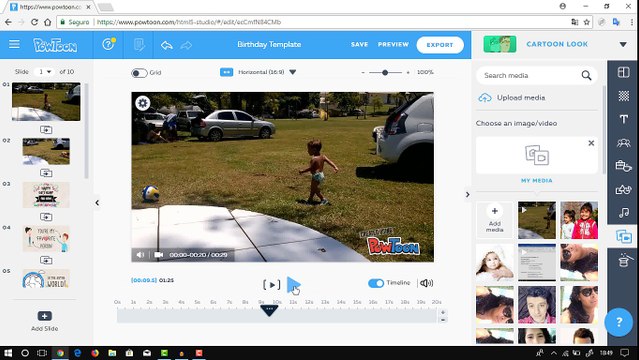
Task: Click the EXPORT button
Action: click(440, 45)
